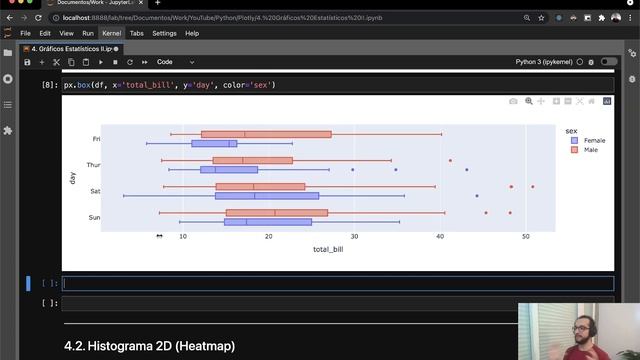Open browser zoom magnifier in address bar
640x360 pixels.
[x=527, y=18]
